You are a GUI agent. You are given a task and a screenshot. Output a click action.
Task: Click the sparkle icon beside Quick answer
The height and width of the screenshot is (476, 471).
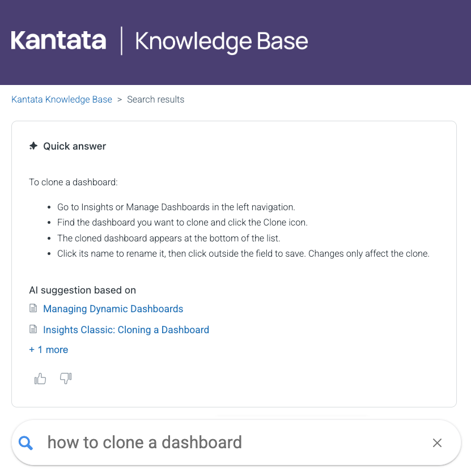point(33,146)
